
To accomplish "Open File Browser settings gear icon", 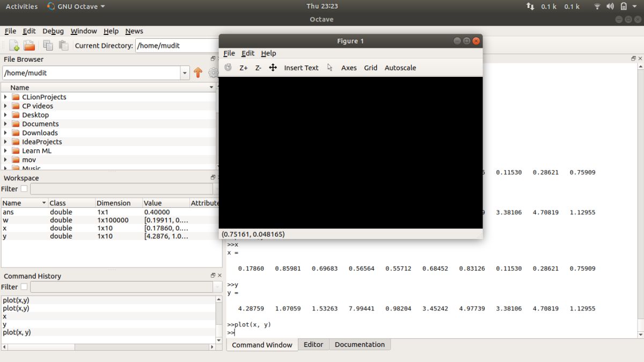I will pos(213,73).
